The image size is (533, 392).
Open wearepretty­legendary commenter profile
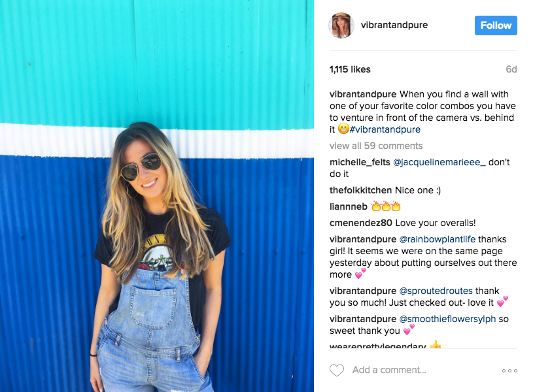[x=377, y=346]
